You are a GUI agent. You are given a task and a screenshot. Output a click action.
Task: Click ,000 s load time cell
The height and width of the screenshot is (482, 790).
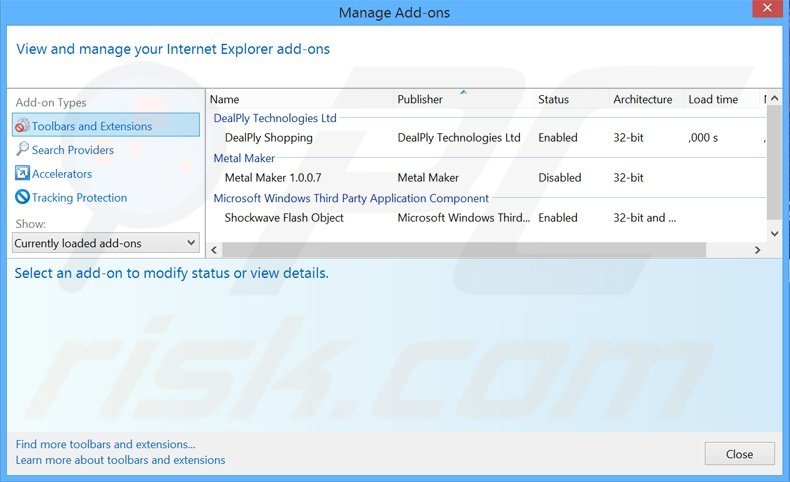pyautogui.click(x=703, y=137)
